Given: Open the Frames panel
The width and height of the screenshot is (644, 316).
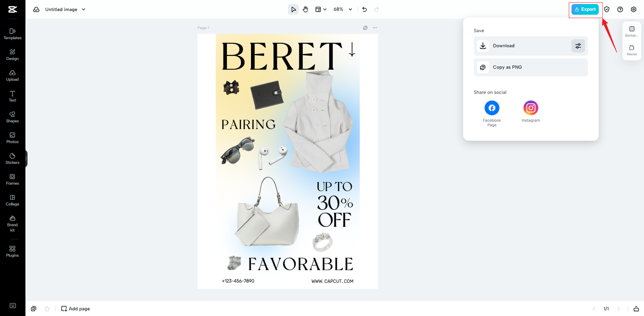Looking at the screenshot, I should coord(12,180).
